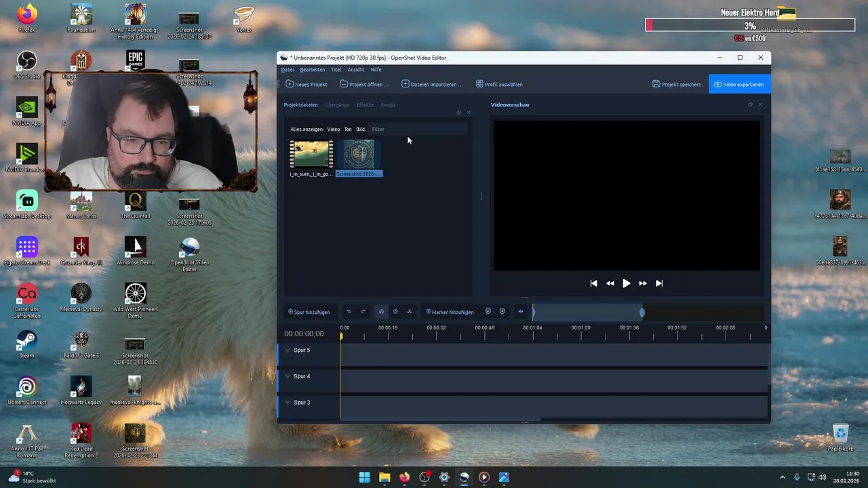
Task: Jump to end of the video preview
Action: [x=658, y=283]
